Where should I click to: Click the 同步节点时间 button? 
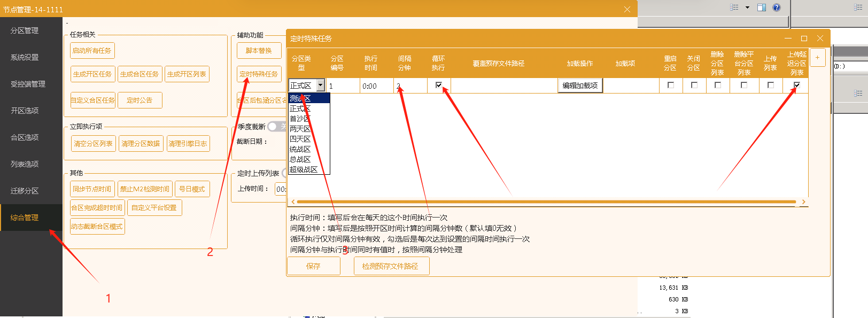coord(92,189)
